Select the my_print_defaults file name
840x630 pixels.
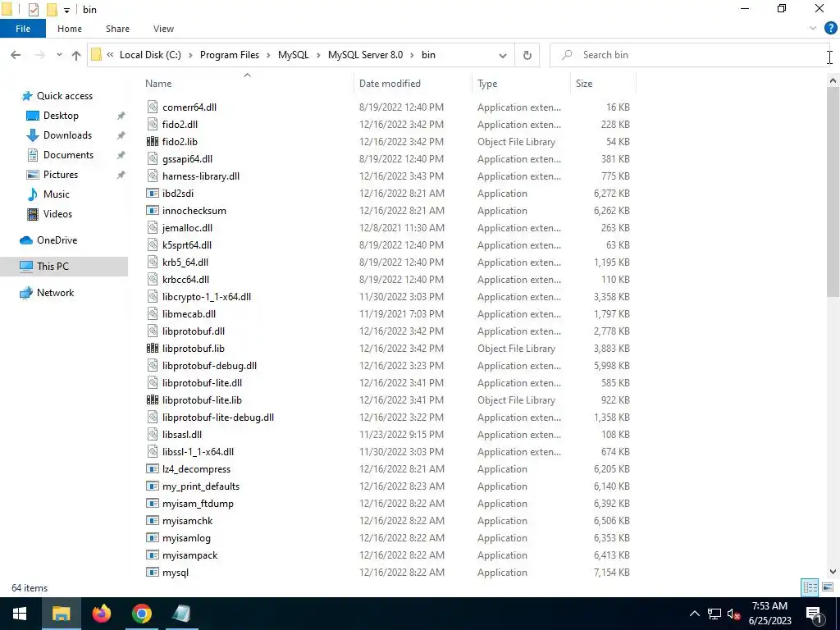(x=201, y=486)
